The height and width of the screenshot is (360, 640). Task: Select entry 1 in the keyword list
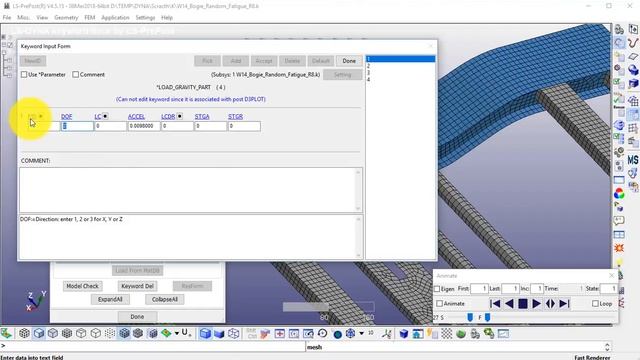(x=400, y=59)
